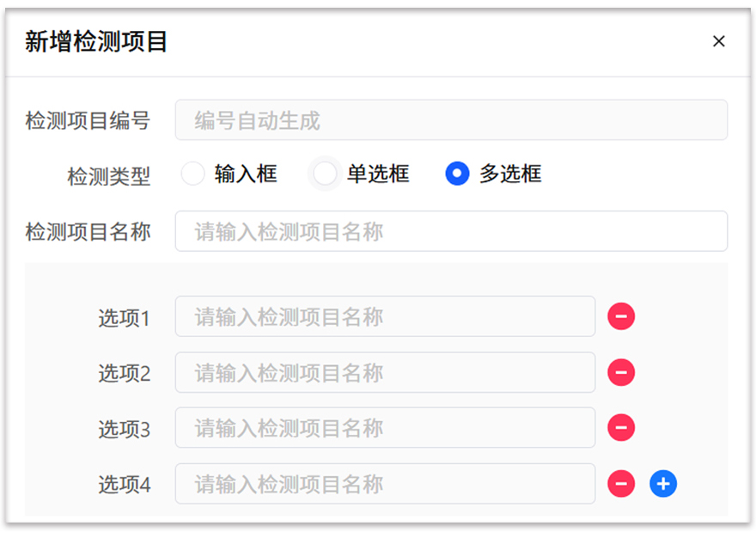This screenshot has width=756, height=538.
Task: Select the 多选框 radio button
Action: [x=457, y=174]
